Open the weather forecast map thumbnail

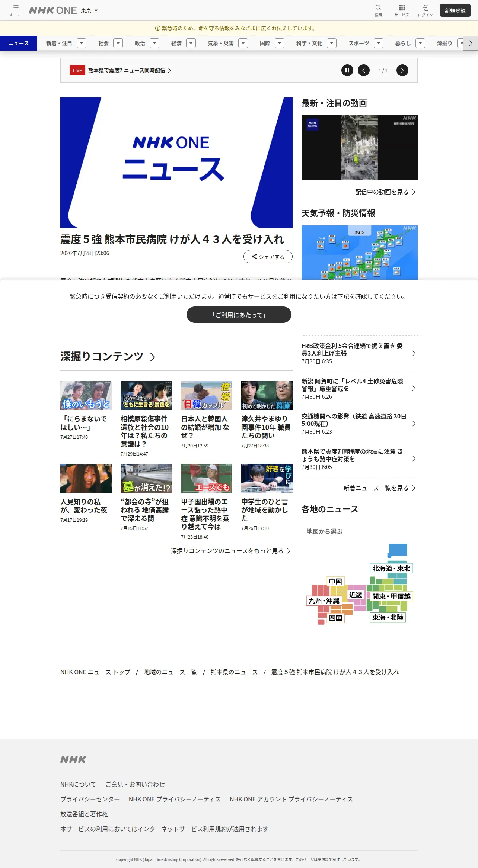point(360,253)
